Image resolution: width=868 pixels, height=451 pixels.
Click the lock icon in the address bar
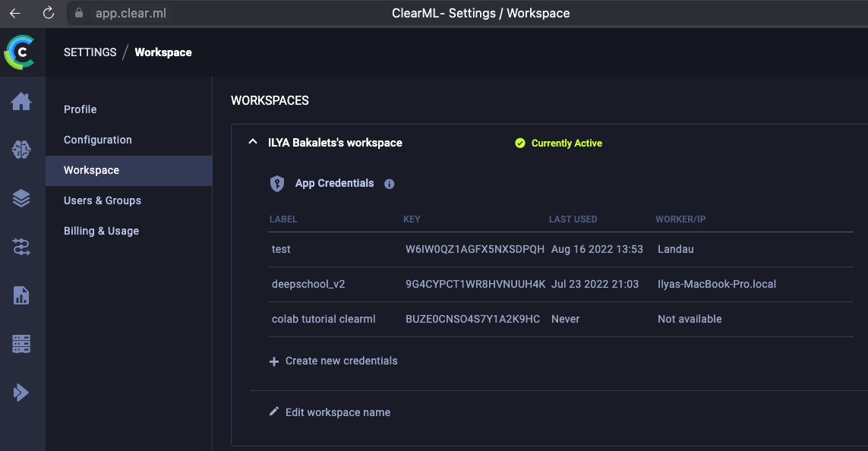(x=79, y=13)
